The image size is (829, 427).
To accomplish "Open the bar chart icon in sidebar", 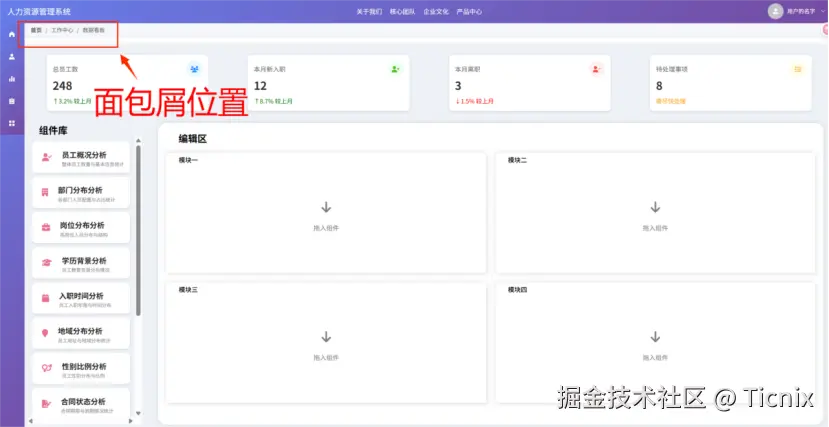I will click(12, 79).
